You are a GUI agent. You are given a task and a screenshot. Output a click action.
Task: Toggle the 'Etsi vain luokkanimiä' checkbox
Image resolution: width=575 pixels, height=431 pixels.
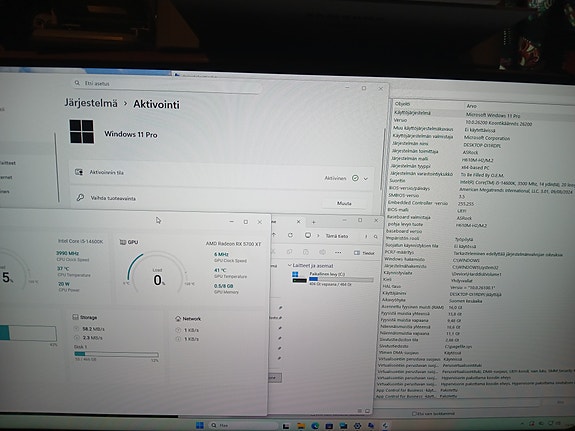pos(414,414)
